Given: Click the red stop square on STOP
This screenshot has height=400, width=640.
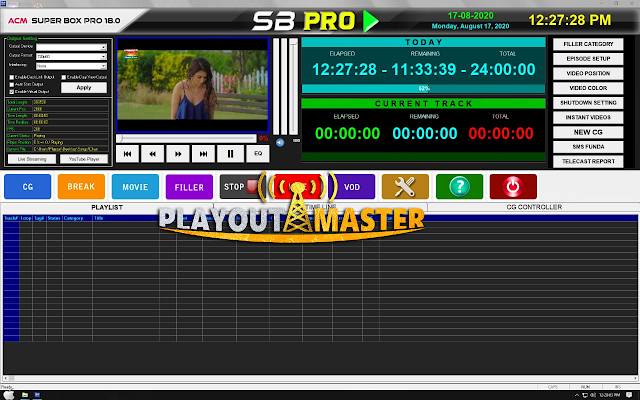Looking at the screenshot, I should point(252,187).
